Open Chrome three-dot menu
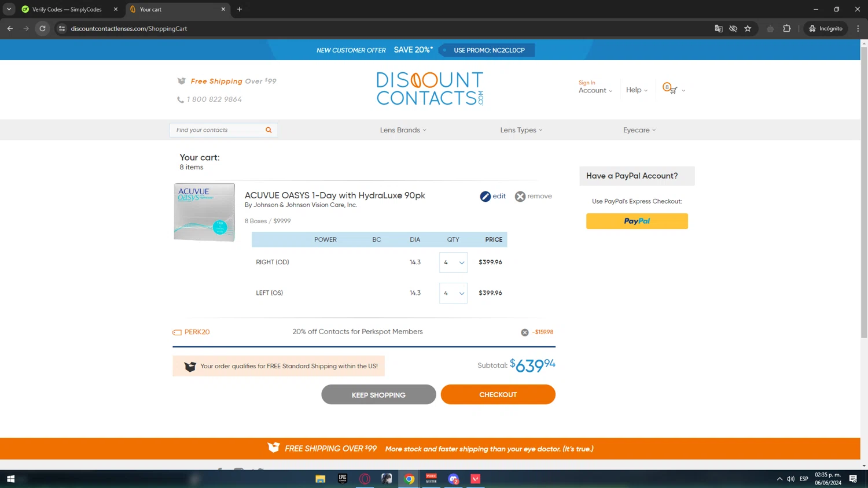This screenshot has height=488, width=868. click(x=858, y=28)
